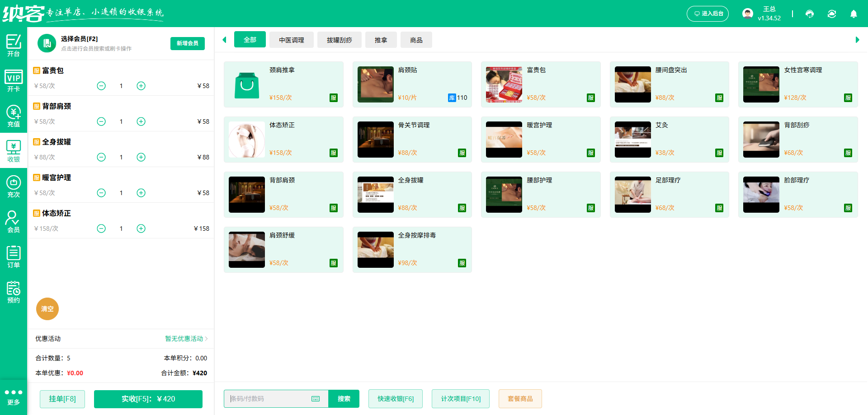Click the virtual keyboard icon in the barcode field

tap(316, 399)
